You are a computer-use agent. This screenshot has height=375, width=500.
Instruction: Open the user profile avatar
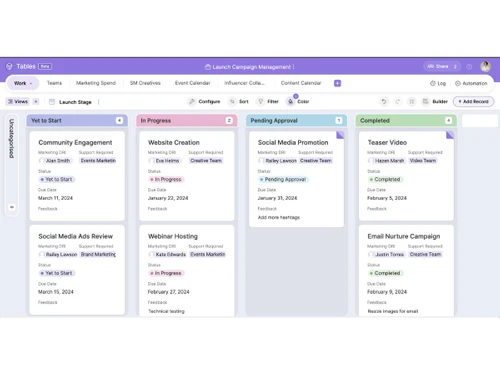click(485, 66)
